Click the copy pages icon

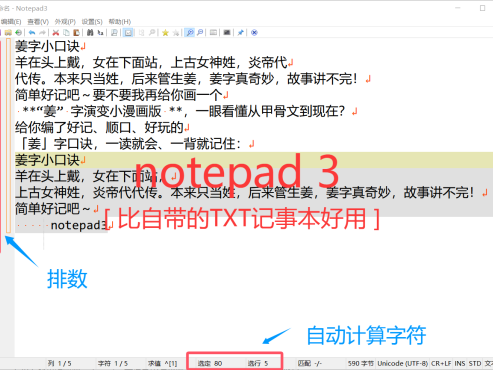66,33
